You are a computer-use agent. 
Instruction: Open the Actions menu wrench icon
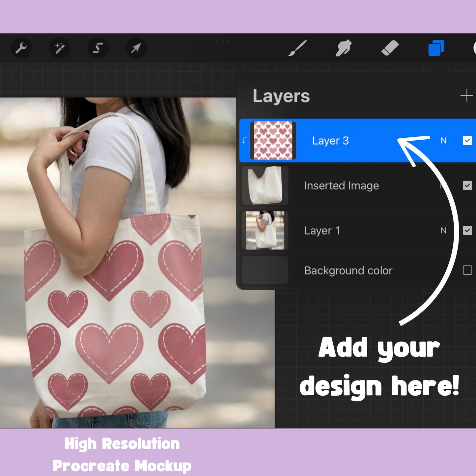[21, 48]
